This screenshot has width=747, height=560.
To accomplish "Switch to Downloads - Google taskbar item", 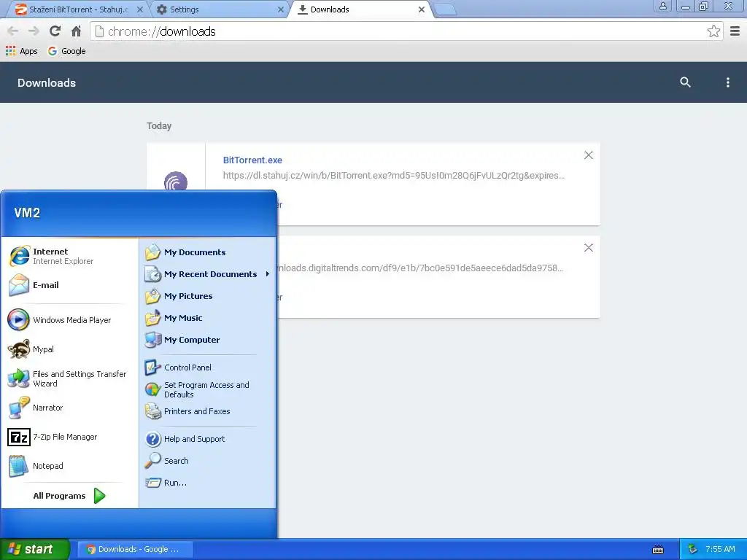I will [x=135, y=549].
